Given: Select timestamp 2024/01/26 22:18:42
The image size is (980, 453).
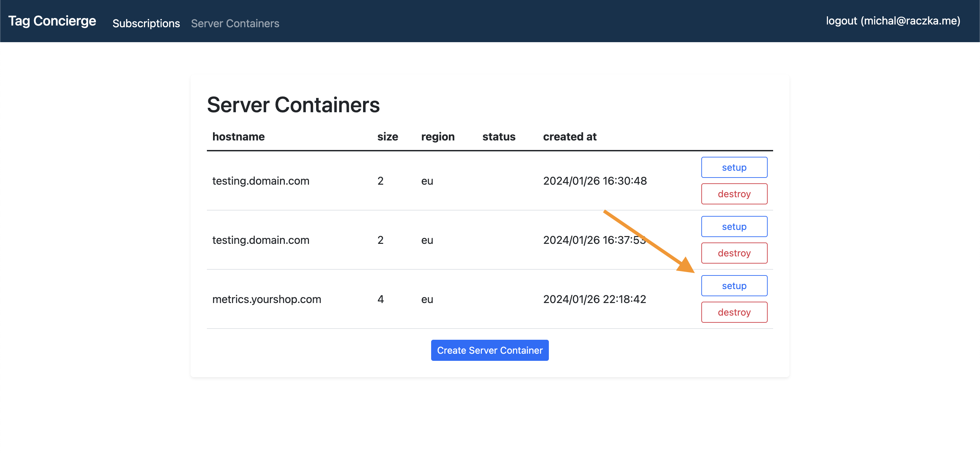Looking at the screenshot, I should (x=594, y=299).
